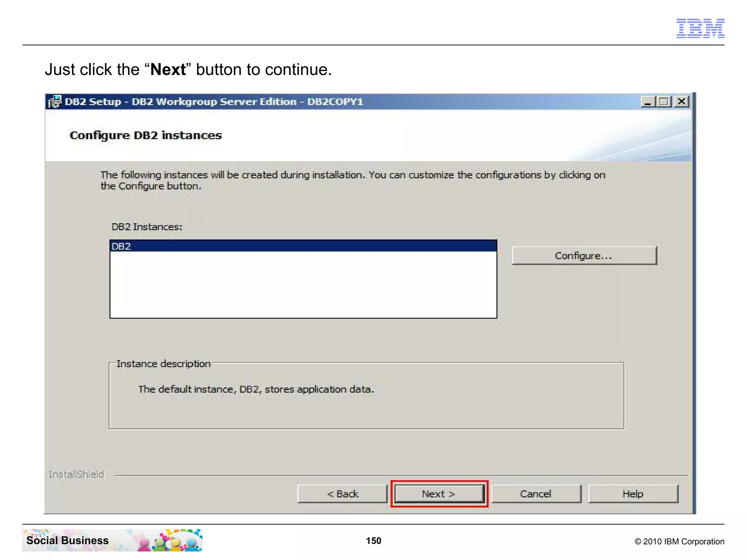Click the 2010 IBM Corporation copyright text
Viewport: 747px width, 560px height.
pyautogui.click(x=679, y=541)
